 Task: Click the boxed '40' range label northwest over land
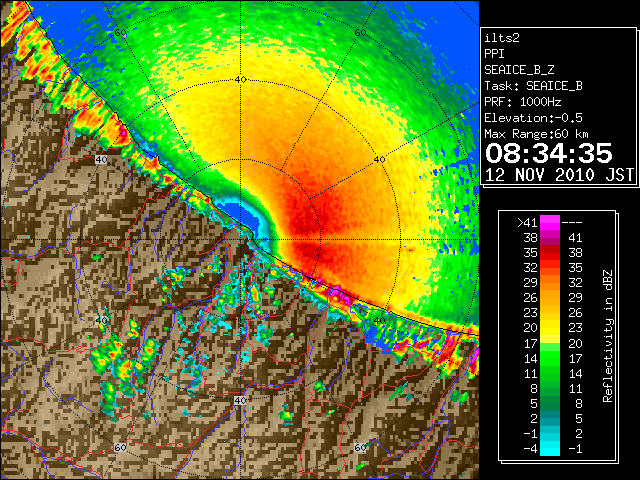[x=101, y=160]
